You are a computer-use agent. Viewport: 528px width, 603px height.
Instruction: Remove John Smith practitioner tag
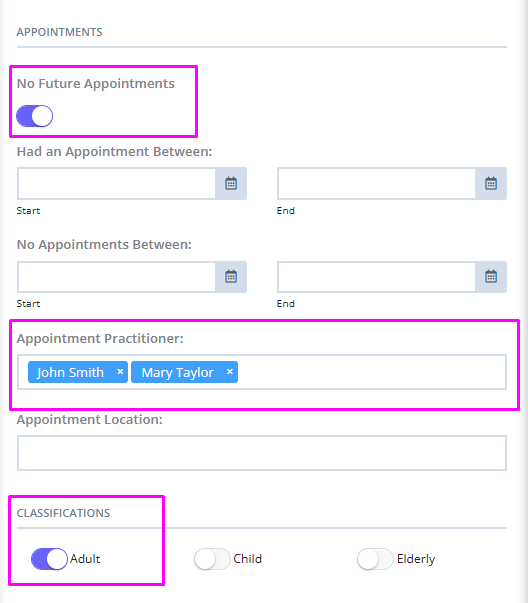pyautogui.click(x=120, y=371)
